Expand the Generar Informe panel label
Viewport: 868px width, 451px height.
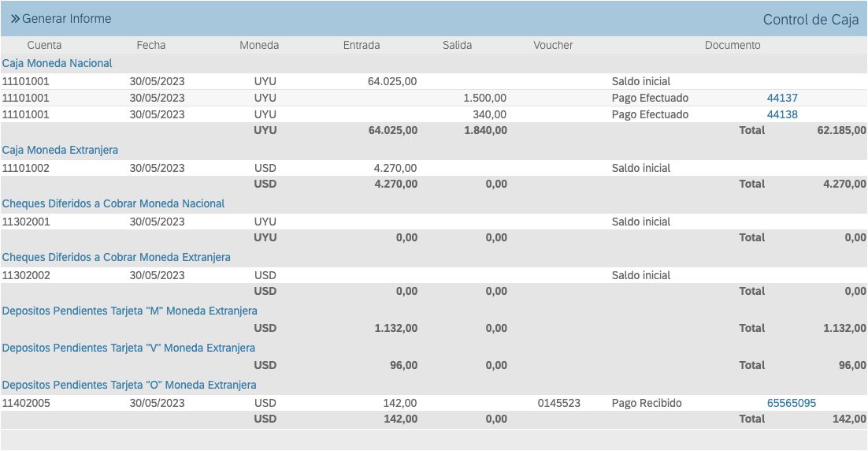(x=67, y=18)
